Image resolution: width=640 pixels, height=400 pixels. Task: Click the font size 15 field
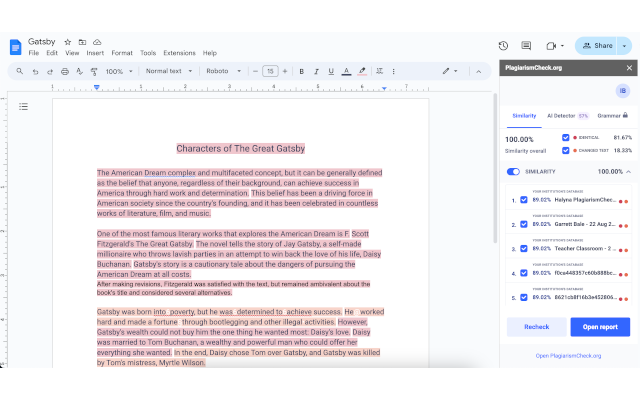(x=270, y=71)
